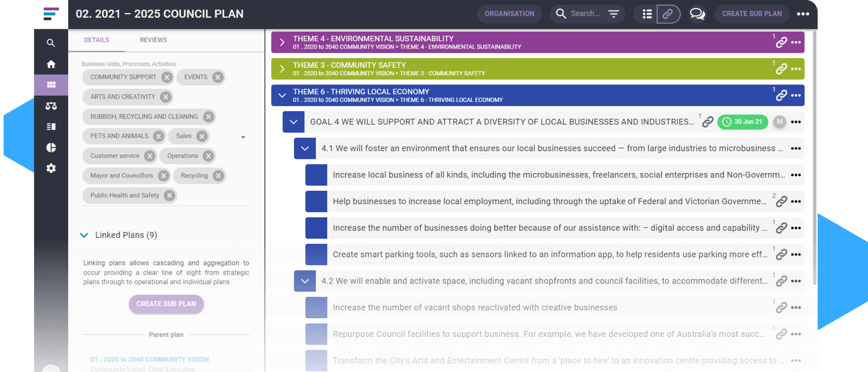Open the filter icon in search box
Viewport: 868px width, 372px height.
614,14
